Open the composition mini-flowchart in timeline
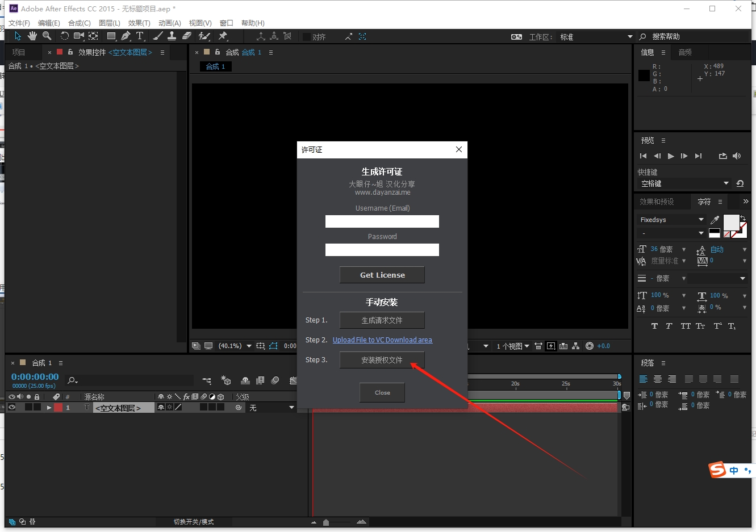The height and width of the screenshot is (532, 756). (207, 381)
